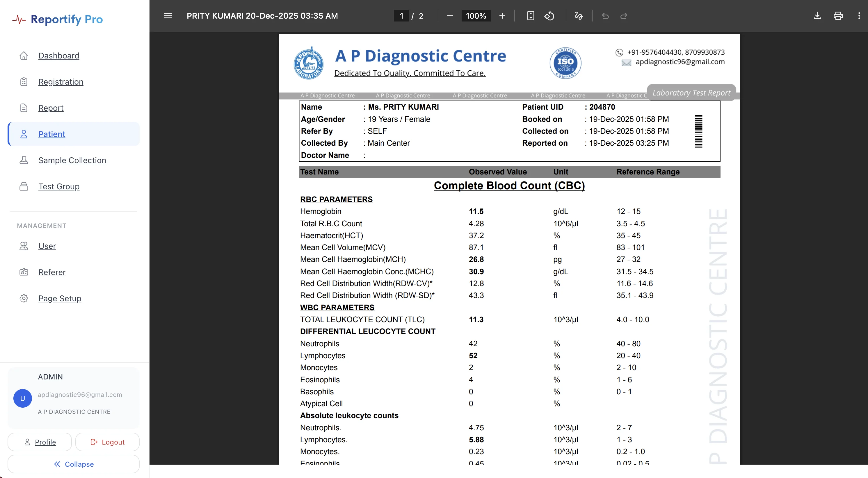Open the PDF viewer more actions menu
Viewport: 868px width, 478px height.
859,16
